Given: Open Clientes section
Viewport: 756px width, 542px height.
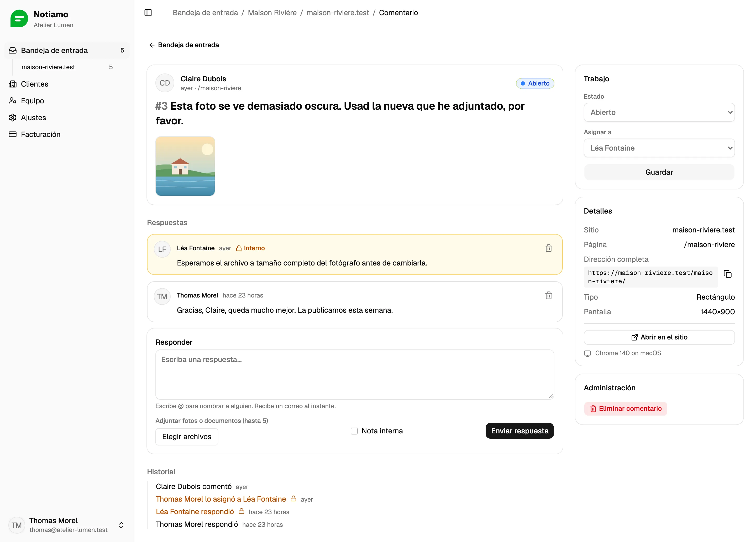Looking at the screenshot, I should (x=67, y=84).
